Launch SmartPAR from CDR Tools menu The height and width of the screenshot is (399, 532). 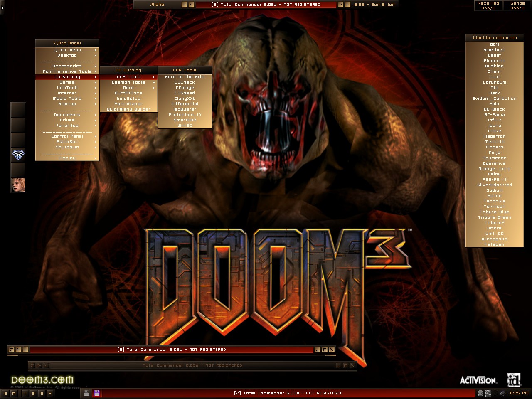(185, 120)
